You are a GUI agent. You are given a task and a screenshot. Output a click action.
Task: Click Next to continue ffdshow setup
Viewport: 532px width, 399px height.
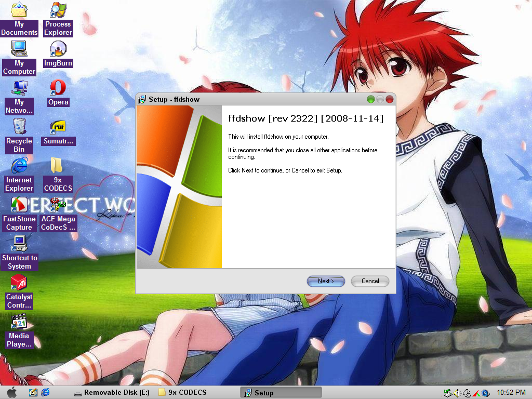pyautogui.click(x=326, y=281)
